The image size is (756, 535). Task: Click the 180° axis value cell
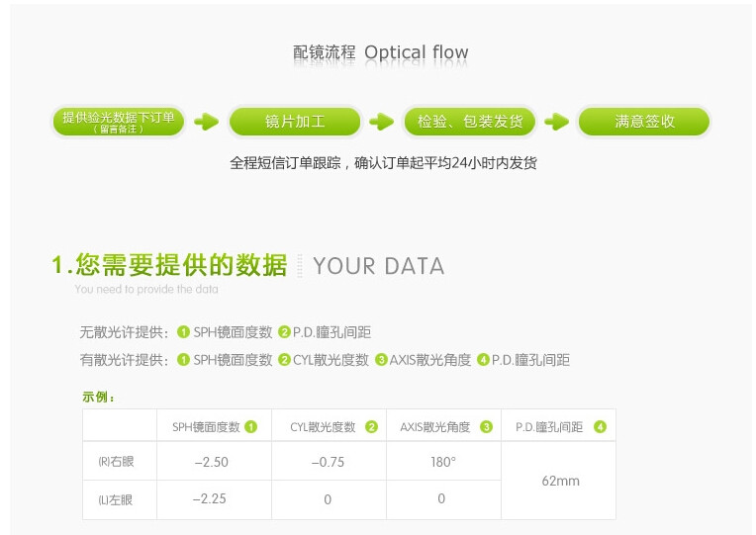tap(442, 462)
